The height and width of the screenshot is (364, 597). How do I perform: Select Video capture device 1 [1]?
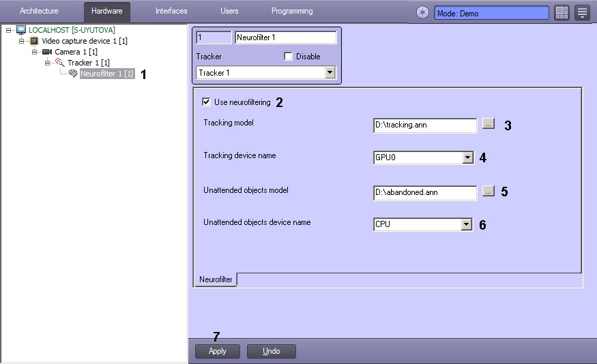pos(85,41)
